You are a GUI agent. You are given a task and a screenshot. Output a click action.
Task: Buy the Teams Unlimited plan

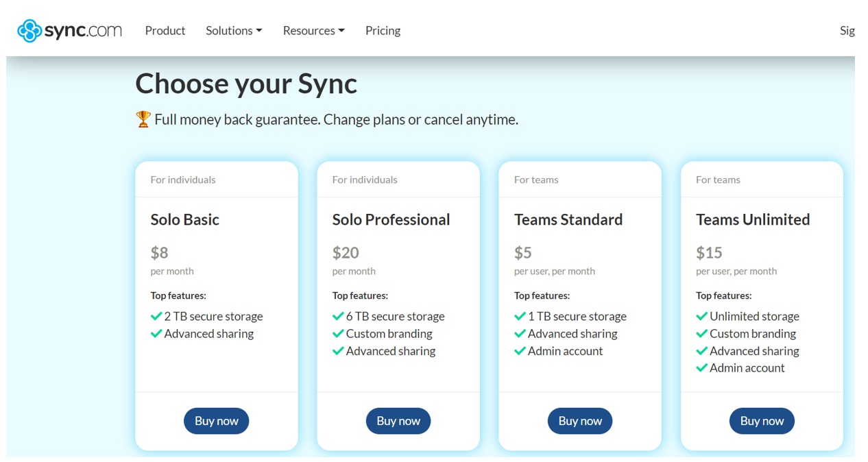click(762, 421)
